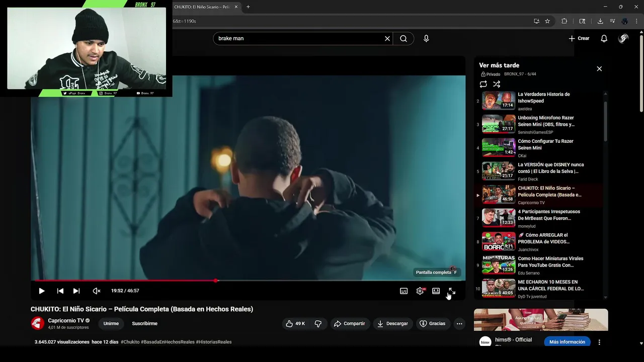The image size is (644, 362).
Task: Click the video title text
Action: [142, 309]
